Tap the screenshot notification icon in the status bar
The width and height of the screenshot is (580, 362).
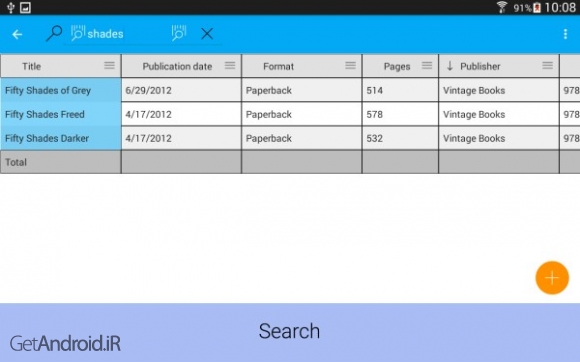26,7
